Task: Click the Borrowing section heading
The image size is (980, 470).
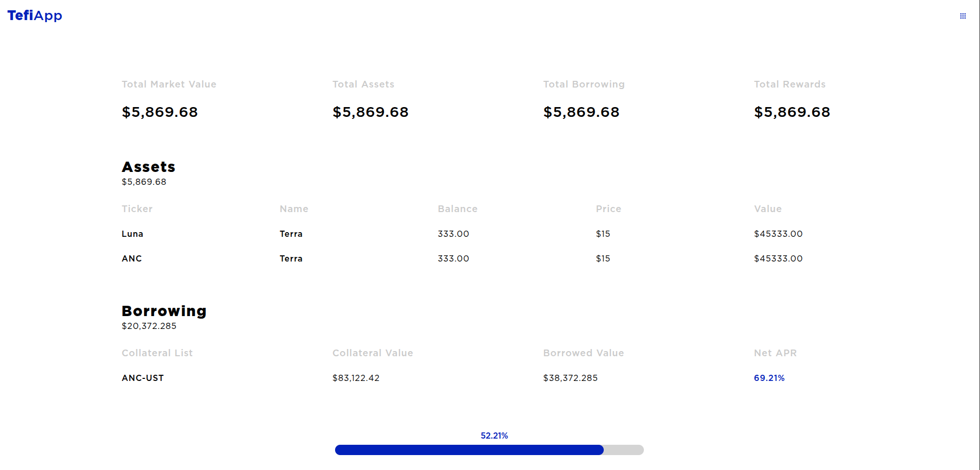Action: [x=164, y=311]
